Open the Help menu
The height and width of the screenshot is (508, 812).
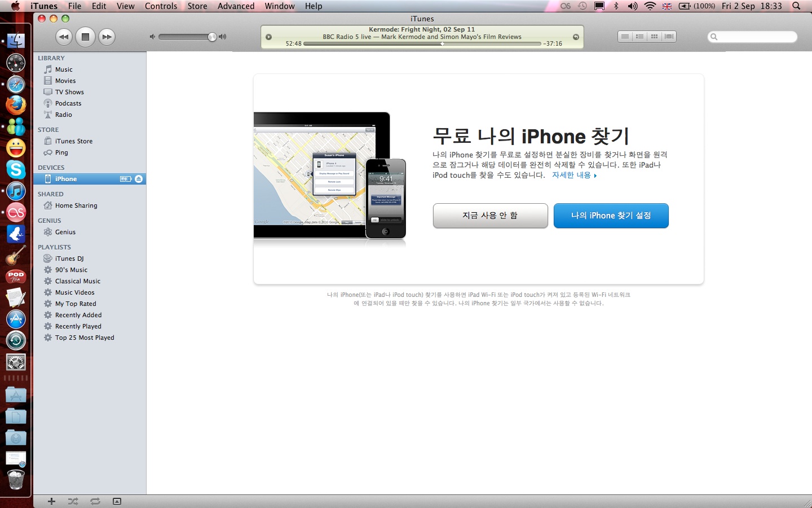click(x=314, y=6)
